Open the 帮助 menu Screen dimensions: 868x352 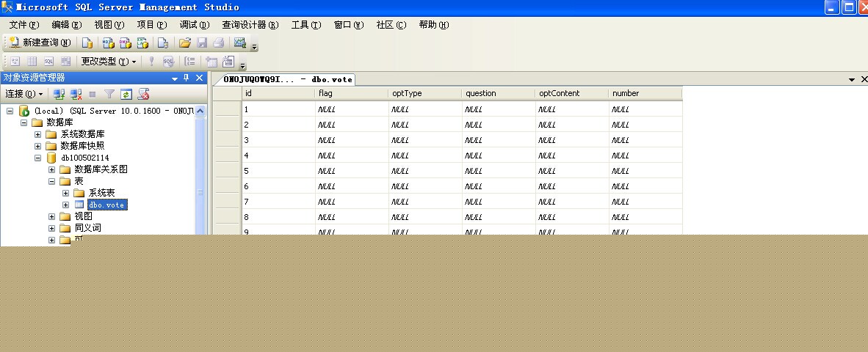pyautogui.click(x=433, y=25)
